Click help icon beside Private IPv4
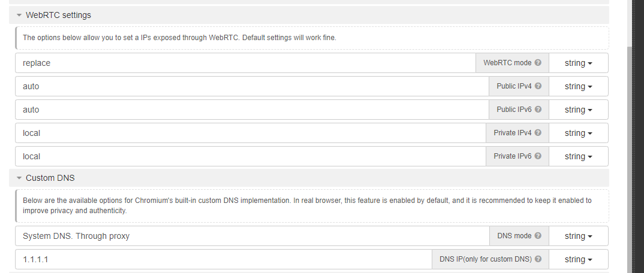 (538, 133)
